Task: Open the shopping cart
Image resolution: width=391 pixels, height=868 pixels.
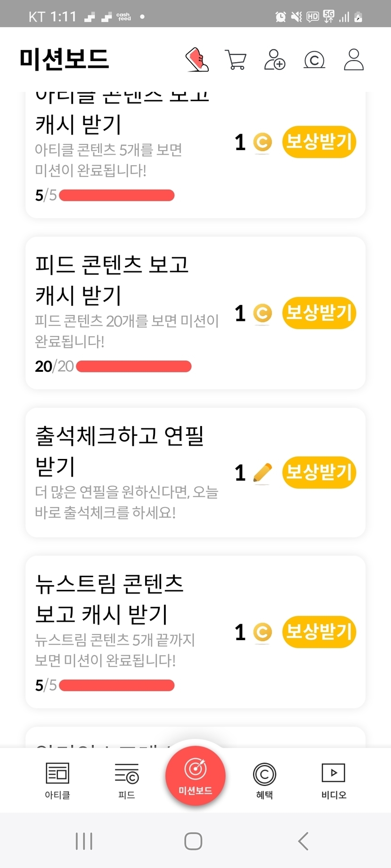Action: [236, 60]
